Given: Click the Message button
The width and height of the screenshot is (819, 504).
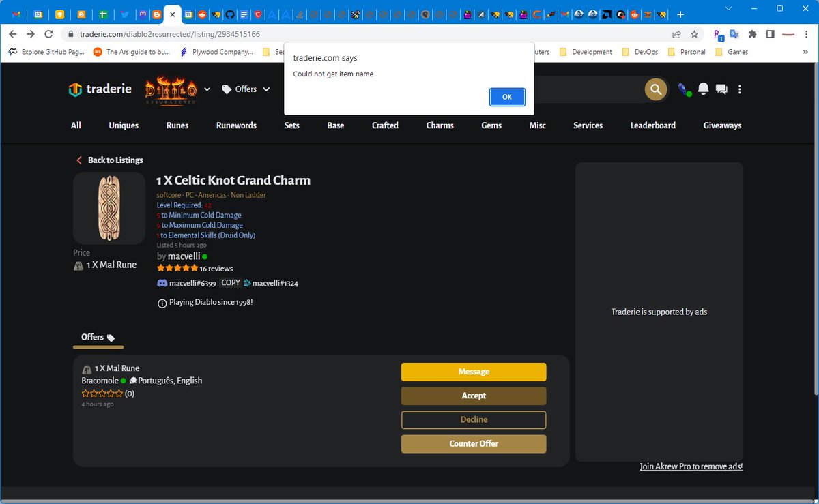Looking at the screenshot, I should pyautogui.click(x=474, y=372).
